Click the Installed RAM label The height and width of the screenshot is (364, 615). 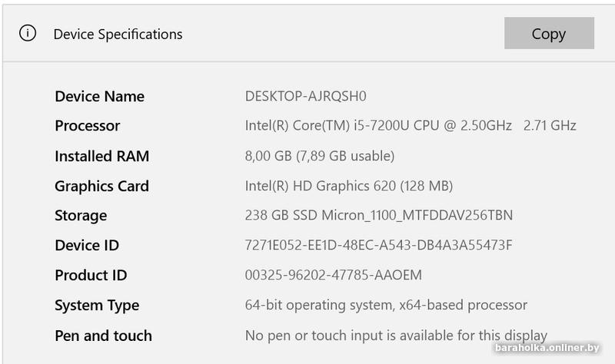[x=101, y=156]
